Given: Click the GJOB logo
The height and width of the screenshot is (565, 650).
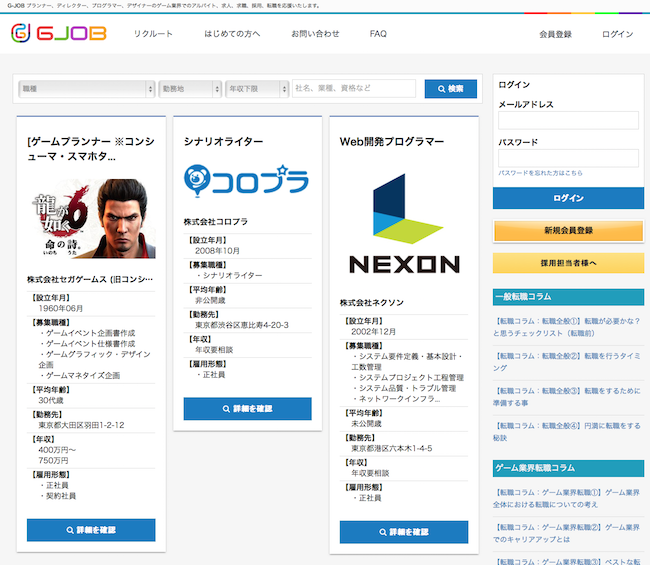Looking at the screenshot, I should tap(59, 33).
